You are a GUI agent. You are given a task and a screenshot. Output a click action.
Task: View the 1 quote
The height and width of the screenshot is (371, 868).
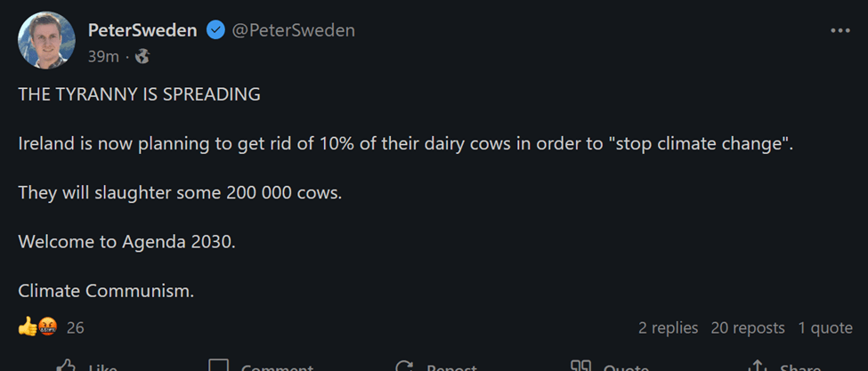pyautogui.click(x=825, y=327)
